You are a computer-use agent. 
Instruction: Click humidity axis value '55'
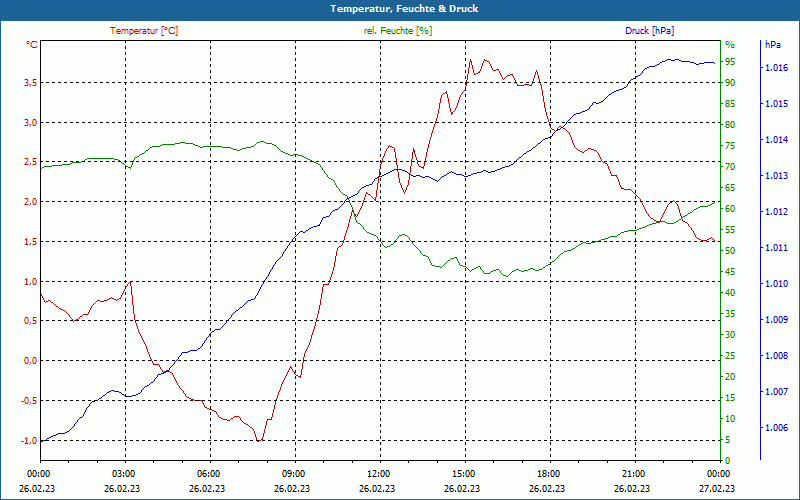[x=730, y=230]
